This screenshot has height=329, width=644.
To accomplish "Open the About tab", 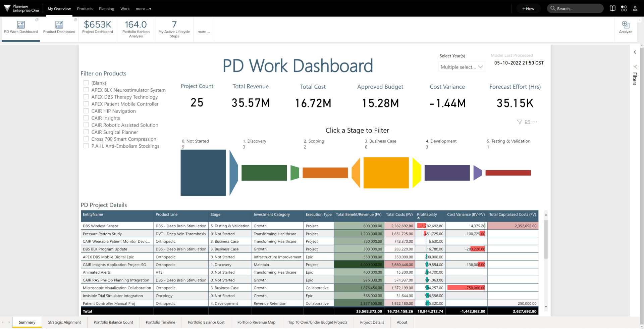I will pyautogui.click(x=402, y=322).
